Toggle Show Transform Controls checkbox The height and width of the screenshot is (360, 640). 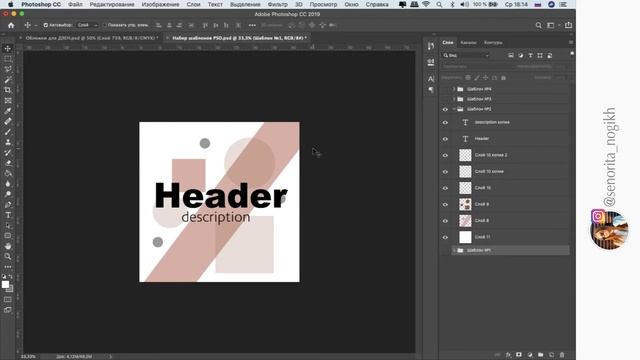pos(104,25)
